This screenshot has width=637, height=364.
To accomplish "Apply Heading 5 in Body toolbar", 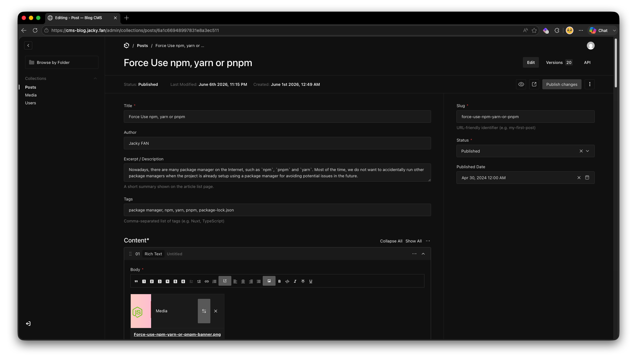I will [x=175, y=281].
